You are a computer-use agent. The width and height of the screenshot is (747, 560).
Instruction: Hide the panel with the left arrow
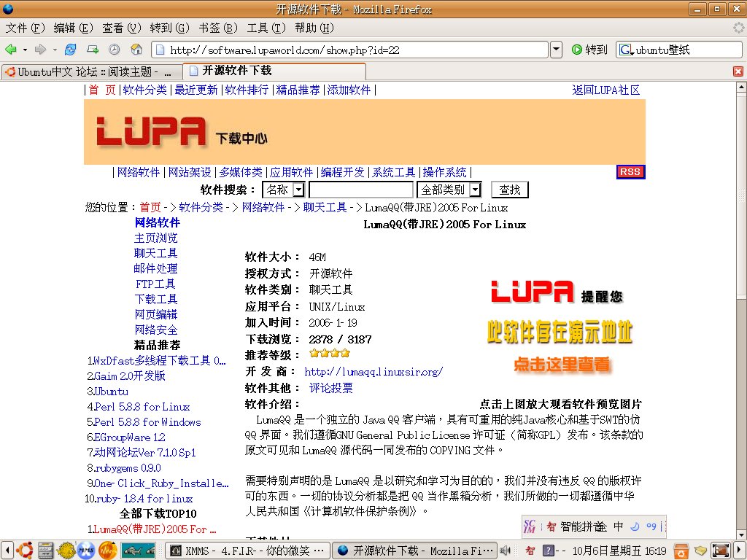(x=7, y=551)
